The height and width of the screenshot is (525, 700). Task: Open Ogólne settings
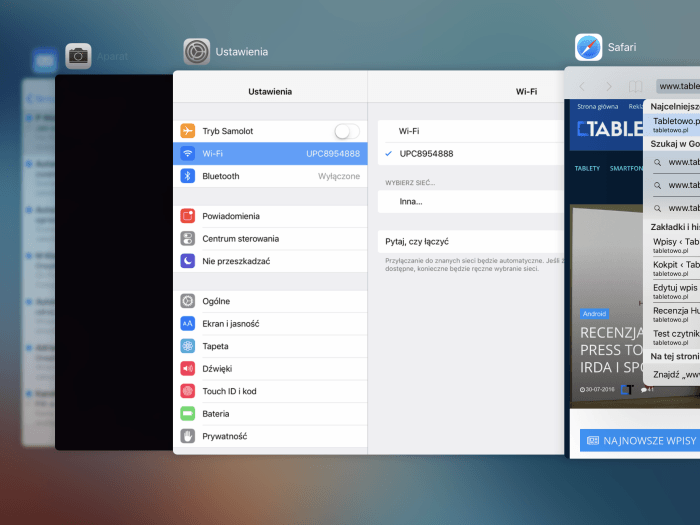tap(270, 301)
